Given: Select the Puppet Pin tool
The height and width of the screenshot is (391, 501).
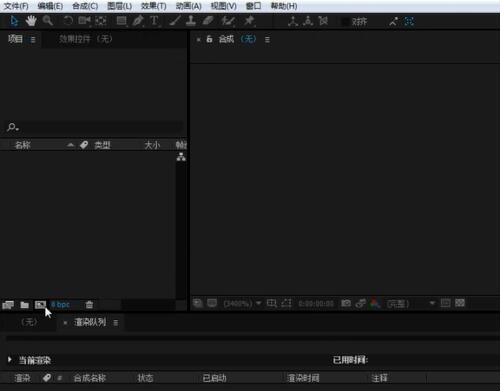Looking at the screenshot, I should 249,21.
